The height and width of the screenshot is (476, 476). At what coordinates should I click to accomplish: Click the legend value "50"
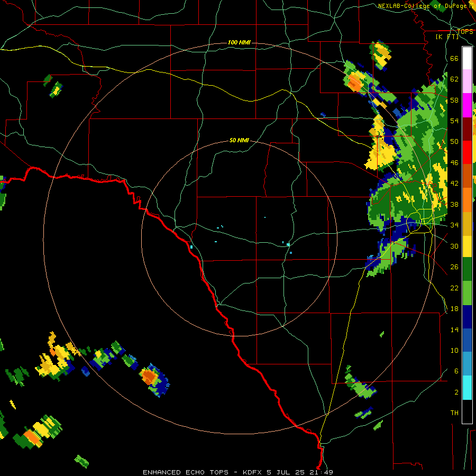point(454,142)
